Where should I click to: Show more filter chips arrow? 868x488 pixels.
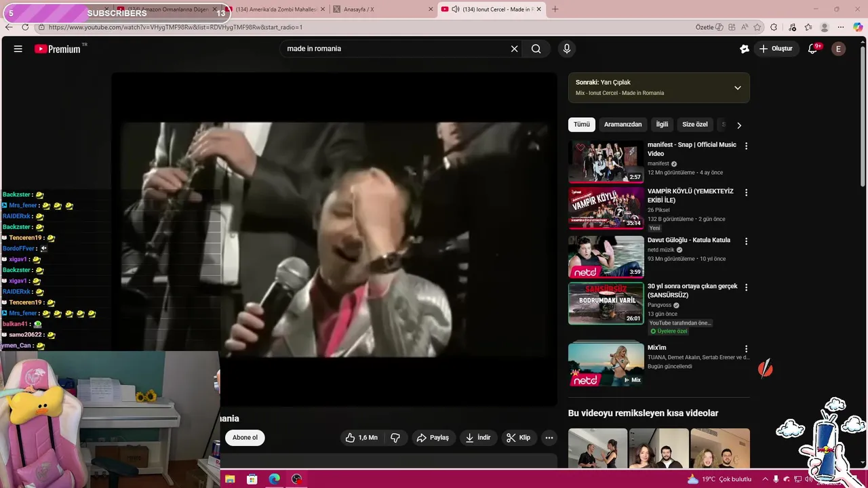(x=739, y=125)
